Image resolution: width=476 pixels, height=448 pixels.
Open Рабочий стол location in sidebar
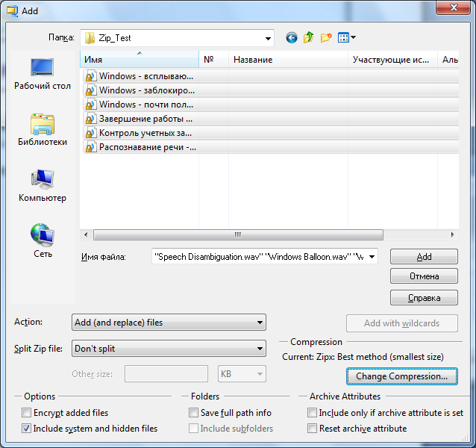43,74
